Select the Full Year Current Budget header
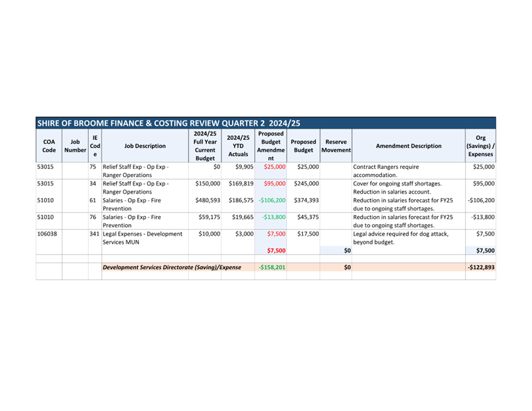Viewport: 532px width, 411px height. click(205, 146)
